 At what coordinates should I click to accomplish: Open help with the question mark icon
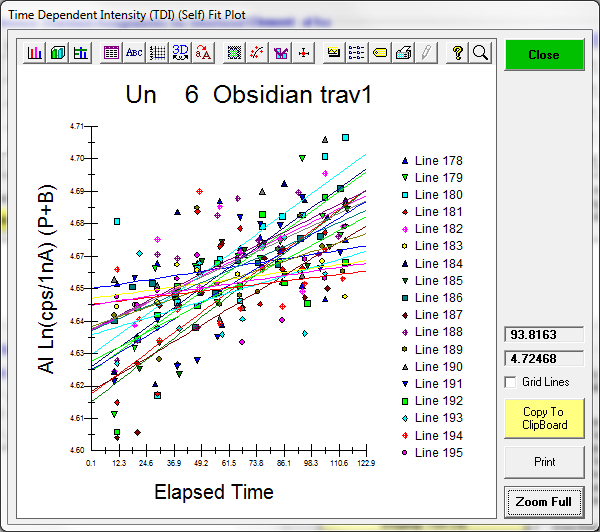[458, 53]
